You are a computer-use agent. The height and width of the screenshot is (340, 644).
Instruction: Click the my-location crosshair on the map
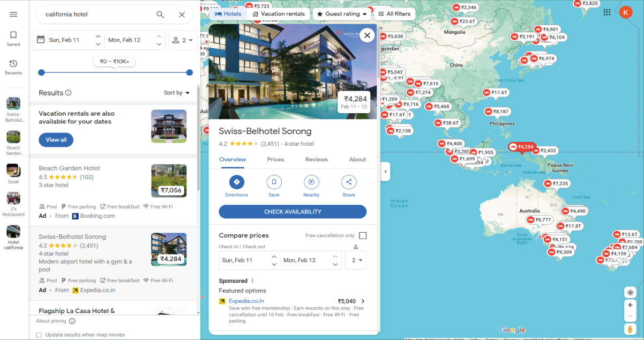(x=630, y=292)
